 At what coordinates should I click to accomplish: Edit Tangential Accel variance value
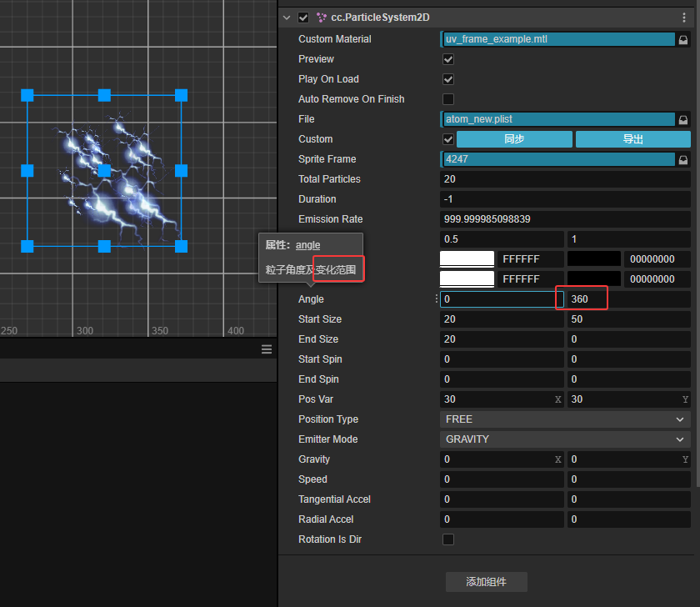[x=628, y=499]
